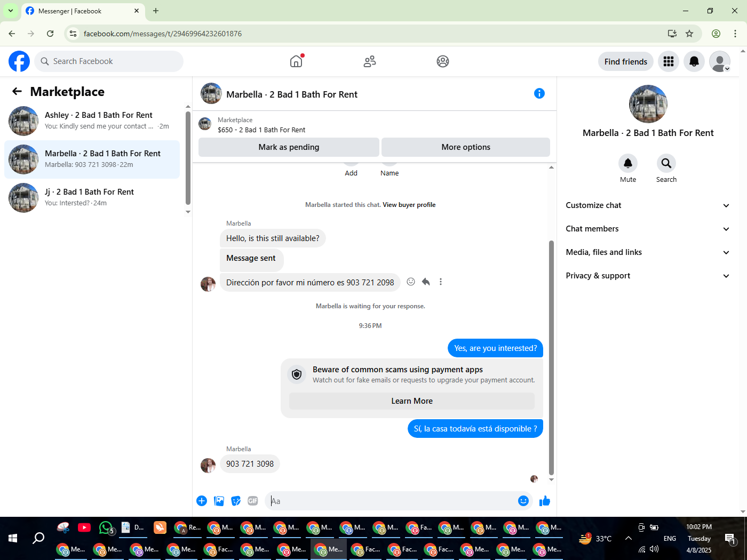Open a new browser tab
The width and height of the screenshot is (747, 560).
coord(156,11)
